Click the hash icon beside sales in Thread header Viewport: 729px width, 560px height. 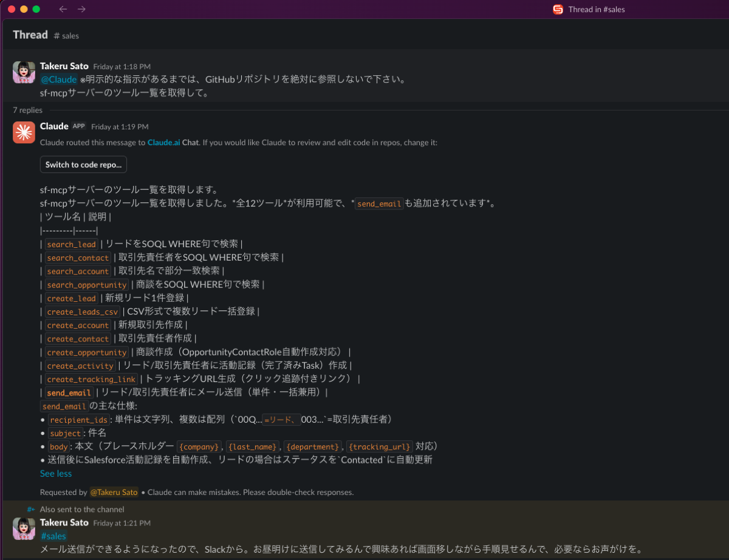(x=56, y=36)
